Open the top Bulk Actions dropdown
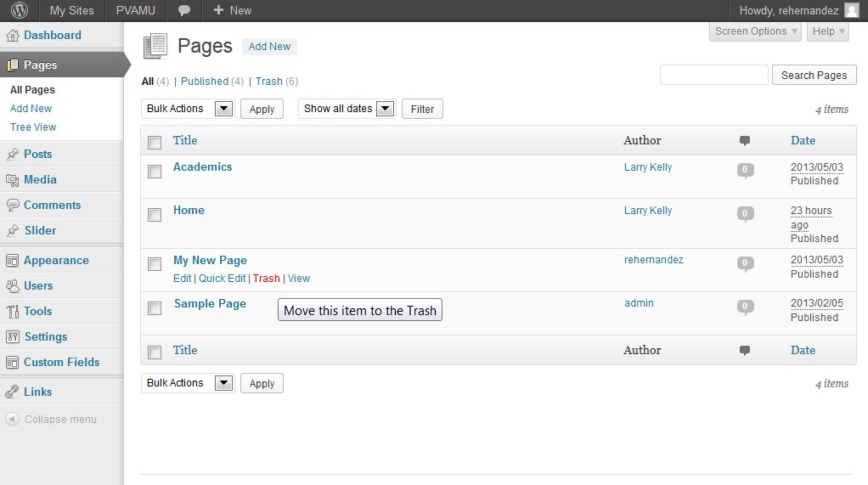 pos(187,109)
